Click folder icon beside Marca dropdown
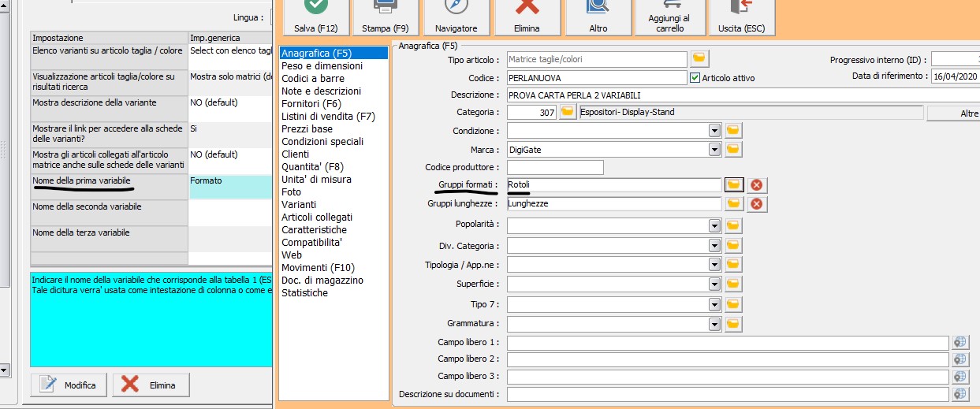This screenshot has height=409, width=980. (x=733, y=149)
